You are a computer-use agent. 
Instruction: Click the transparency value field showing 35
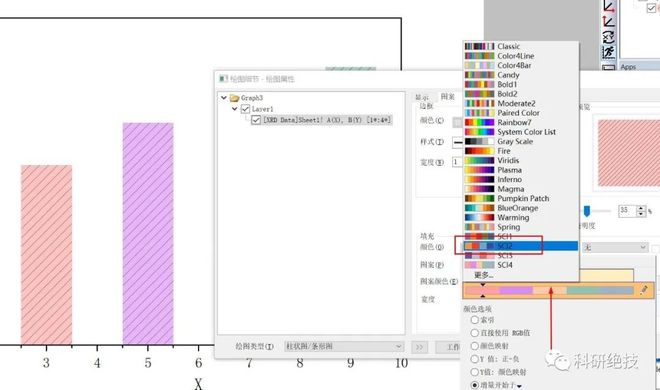[x=628, y=210]
